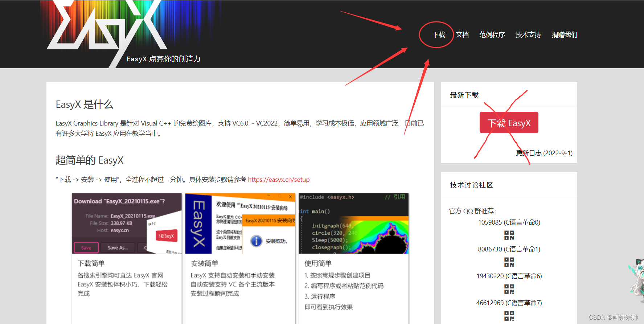The image size is (644, 324).
Task: Open the 下载 navigation menu item
Action: [439, 35]
